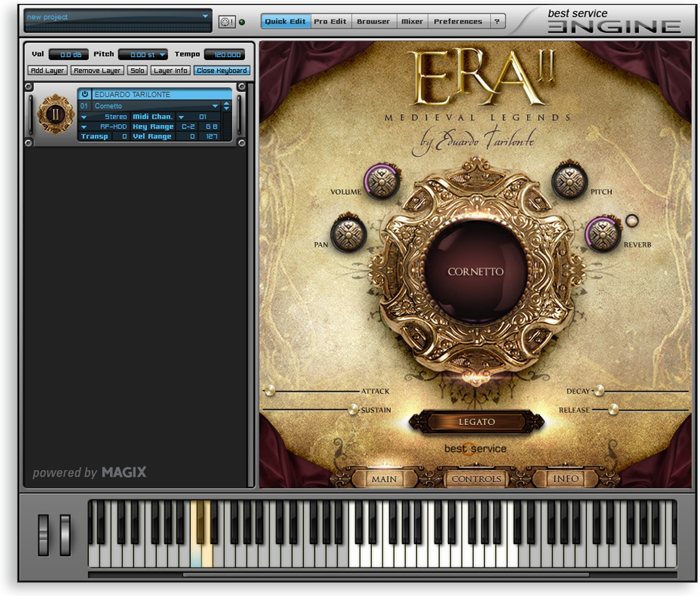Click the EDUARDO TARILONTE layer title
The height and width of the screenshot is (596, 700).
(x=162, y=94)
